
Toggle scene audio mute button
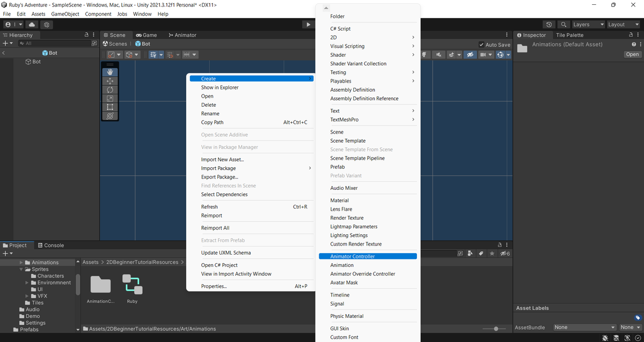pos(439,55)
